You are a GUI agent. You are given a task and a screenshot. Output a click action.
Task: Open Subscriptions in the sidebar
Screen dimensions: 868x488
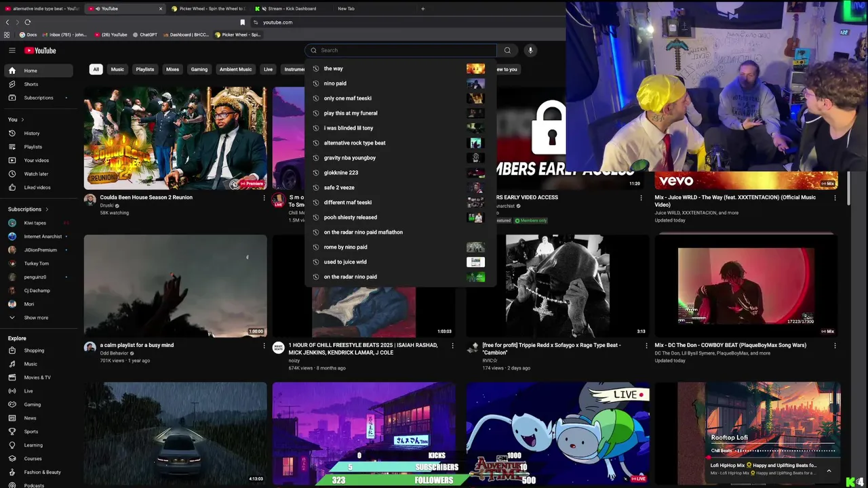[x=38, y=98]
